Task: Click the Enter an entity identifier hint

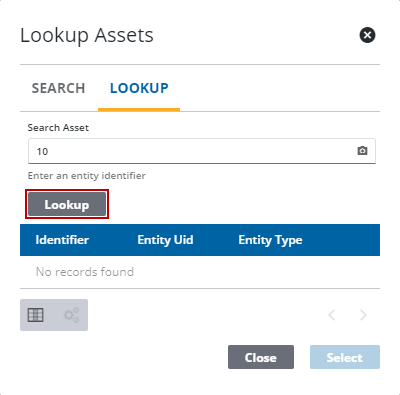Action: tap(87, 176)
